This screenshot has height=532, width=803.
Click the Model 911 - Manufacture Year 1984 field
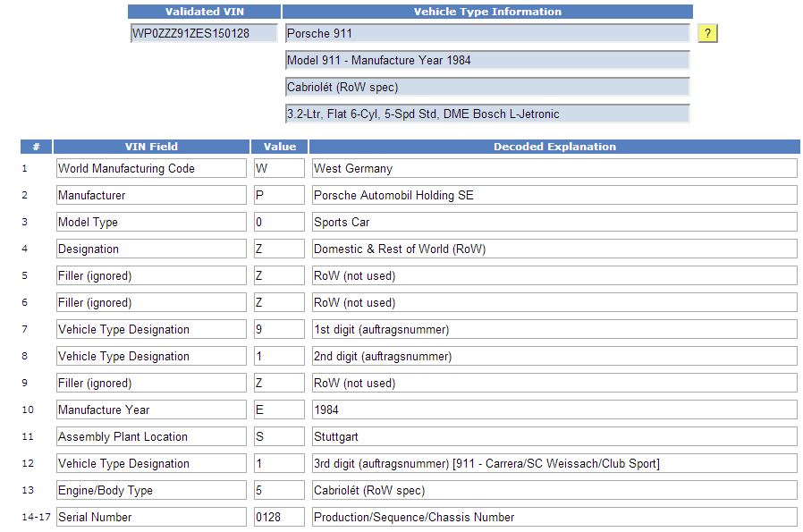click(487, 60)
